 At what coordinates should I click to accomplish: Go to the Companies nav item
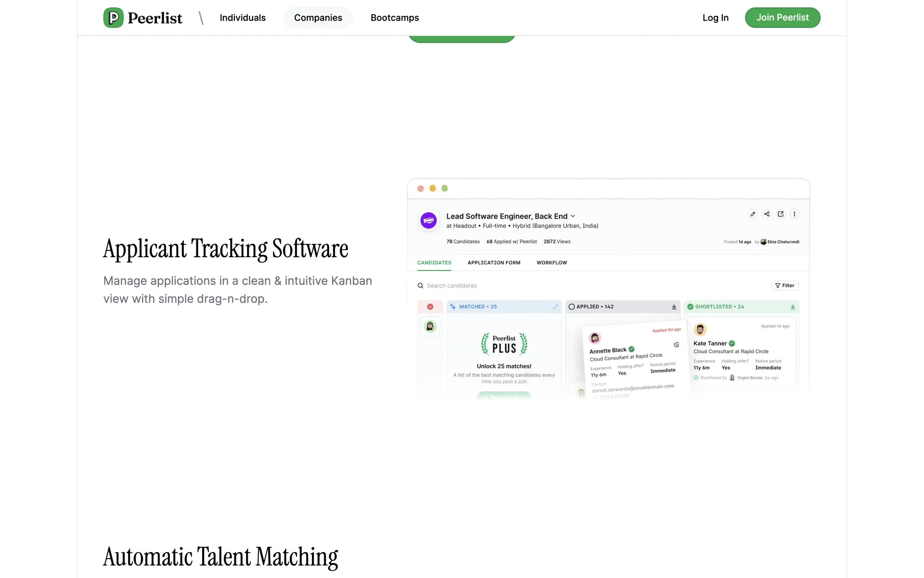point(318,18)
